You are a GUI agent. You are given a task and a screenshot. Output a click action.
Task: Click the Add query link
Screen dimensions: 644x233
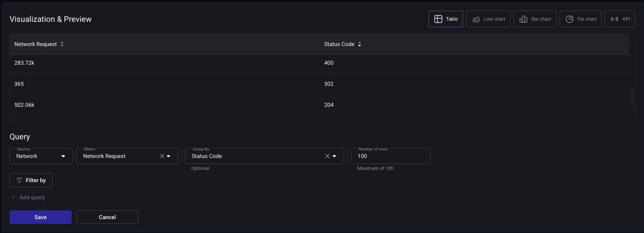pos(32,197)
